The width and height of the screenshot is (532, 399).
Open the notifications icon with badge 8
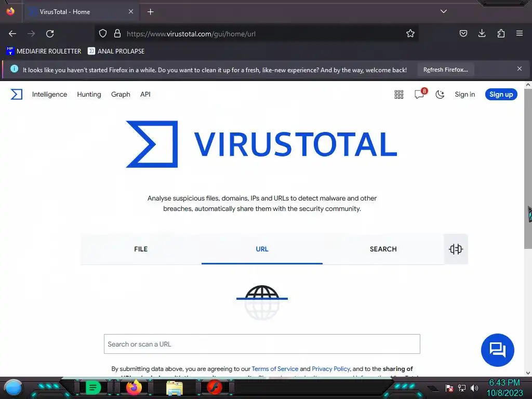click(x=420, y=94)
